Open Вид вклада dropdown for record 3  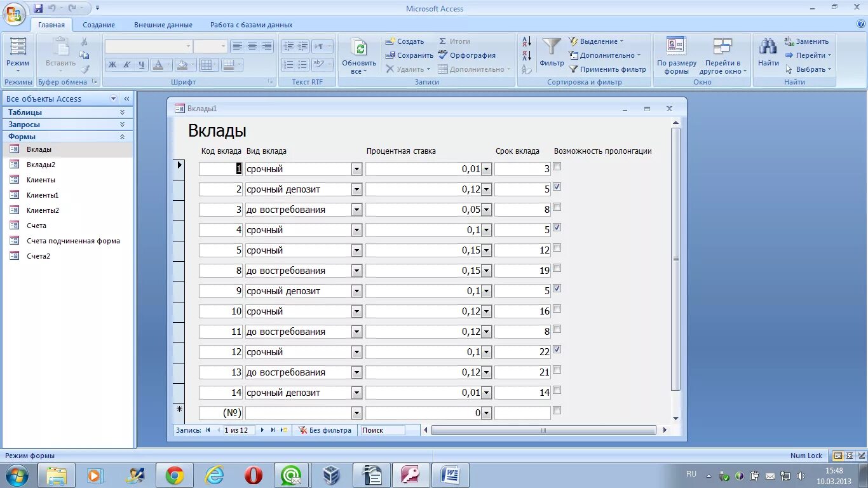[356, 210]
